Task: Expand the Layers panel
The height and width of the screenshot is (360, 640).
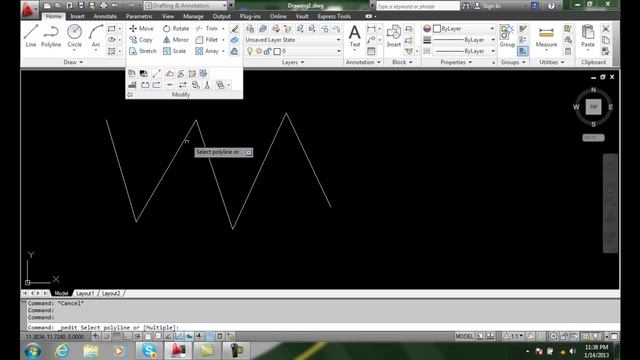Action: point(293,62)
